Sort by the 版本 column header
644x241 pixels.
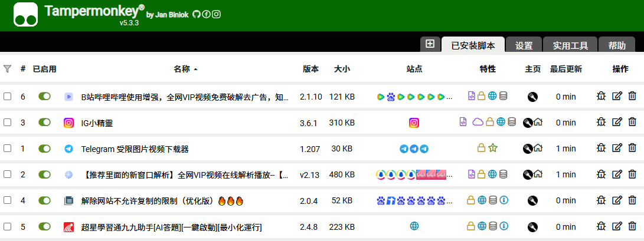(310, 69)
